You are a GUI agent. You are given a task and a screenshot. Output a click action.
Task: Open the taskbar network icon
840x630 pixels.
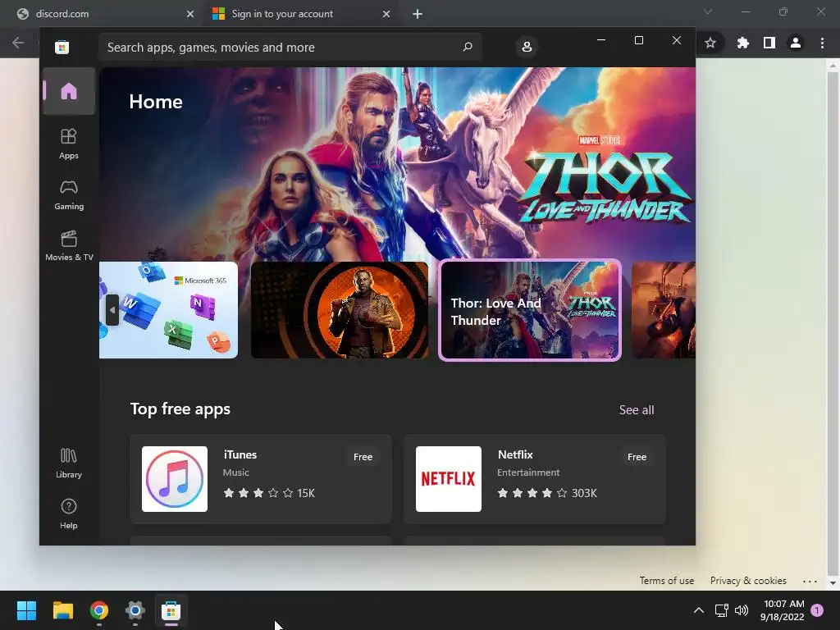tap(721, 610)
